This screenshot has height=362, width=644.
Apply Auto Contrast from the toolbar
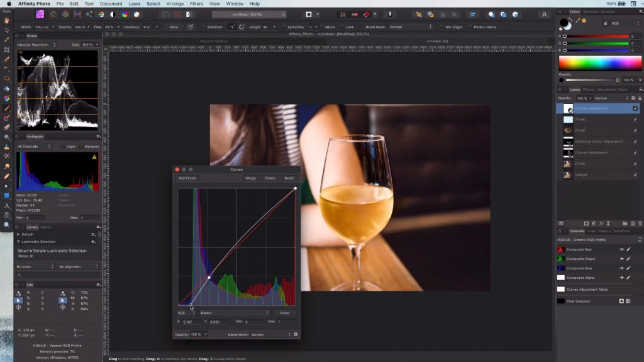[113, 14]
